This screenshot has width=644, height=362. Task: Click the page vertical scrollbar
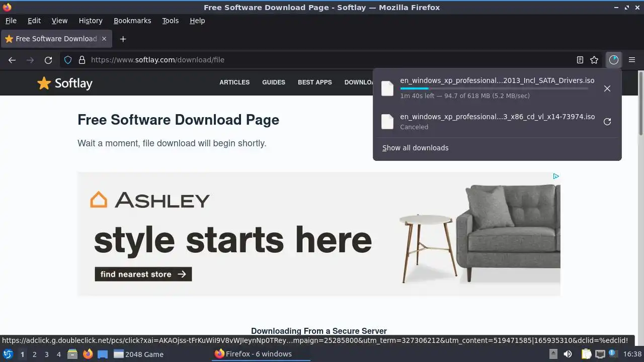pyautogui.click(x=640, y=103)
